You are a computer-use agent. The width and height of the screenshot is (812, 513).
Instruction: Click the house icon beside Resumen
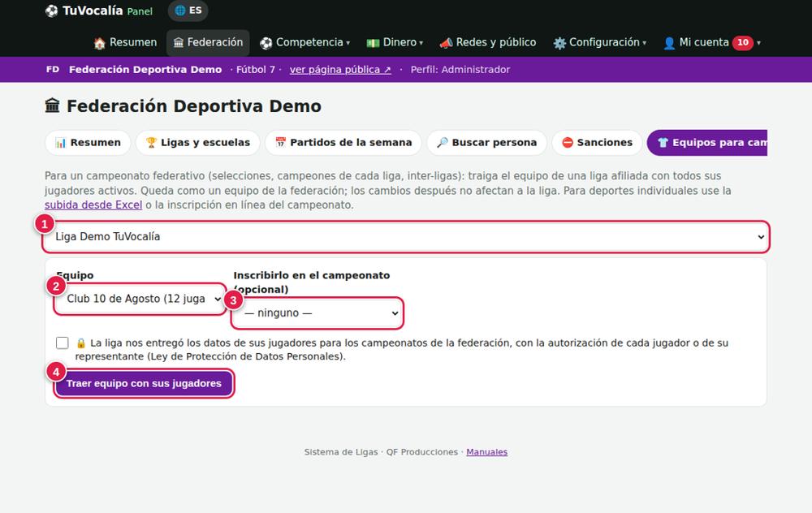[x=99, y=43]
